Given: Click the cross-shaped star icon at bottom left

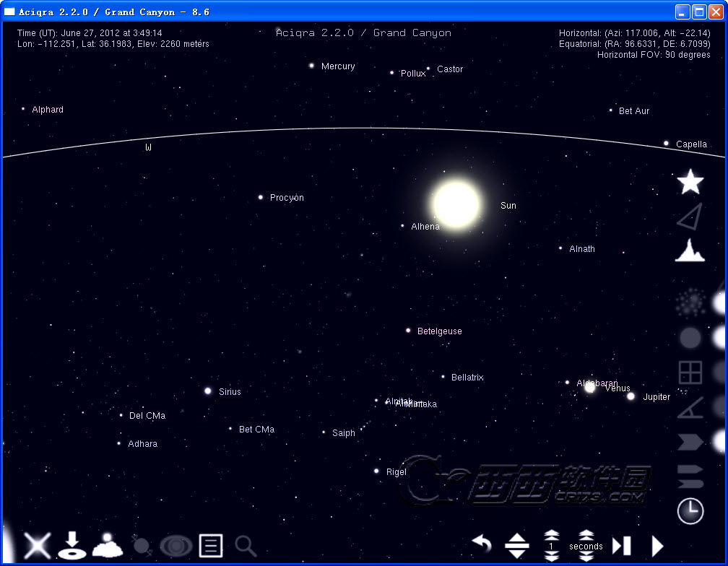Looking at the screenshot, I should pos(37,545).
